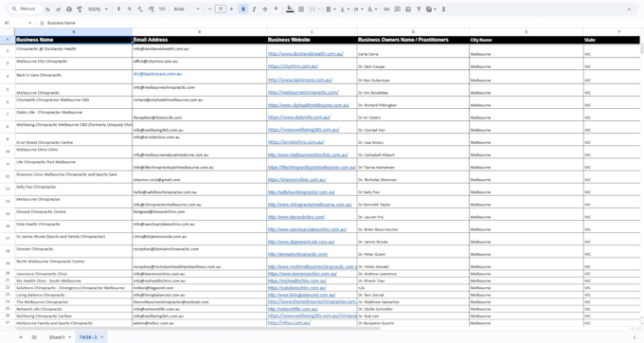Open the citychiro.com.au website link

[293, 66]
